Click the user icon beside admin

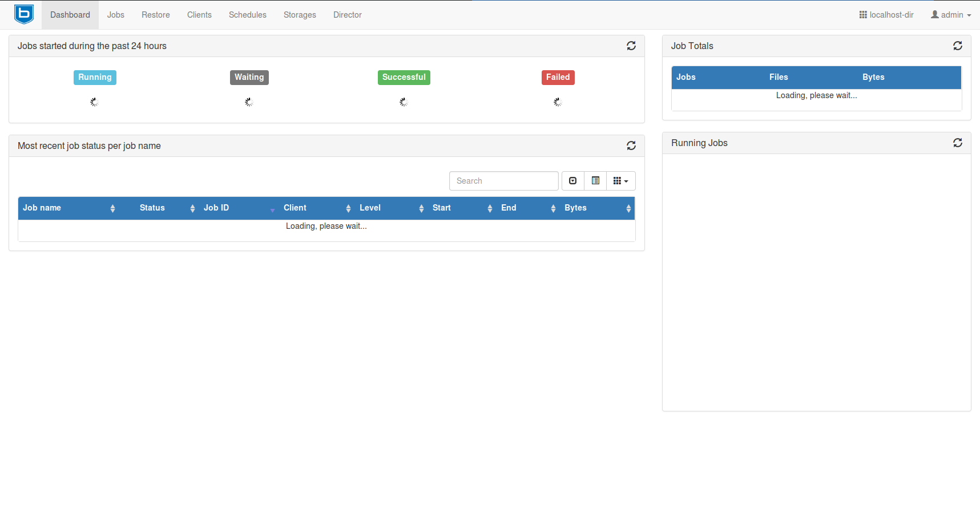click(934, 15)
